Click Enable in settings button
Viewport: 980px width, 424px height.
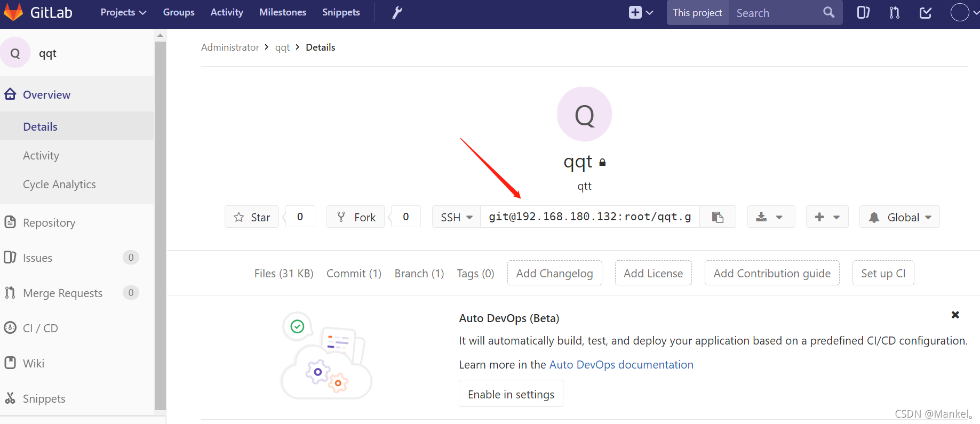coord(511,394)
